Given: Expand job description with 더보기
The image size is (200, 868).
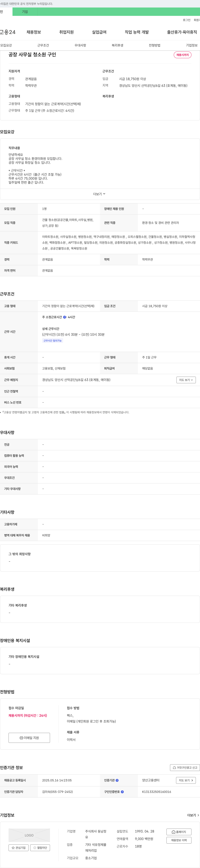Looking at the screenshot, I should [100, 194].
